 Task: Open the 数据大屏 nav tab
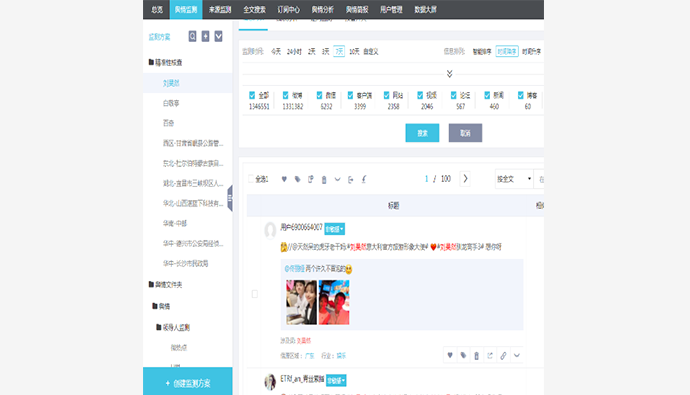coord(425,10)
